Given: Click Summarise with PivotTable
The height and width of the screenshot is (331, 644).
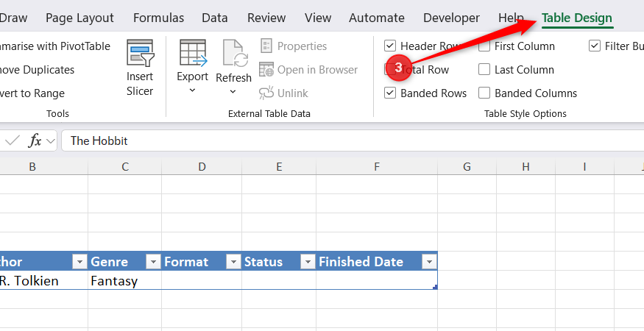Looking at the screenshot, I should coord(55,46).
